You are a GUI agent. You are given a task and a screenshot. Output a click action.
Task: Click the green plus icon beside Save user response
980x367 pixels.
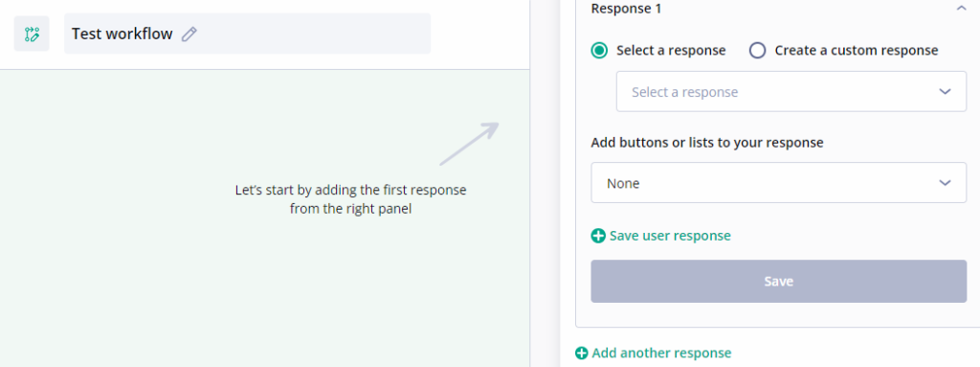point(598,236)
